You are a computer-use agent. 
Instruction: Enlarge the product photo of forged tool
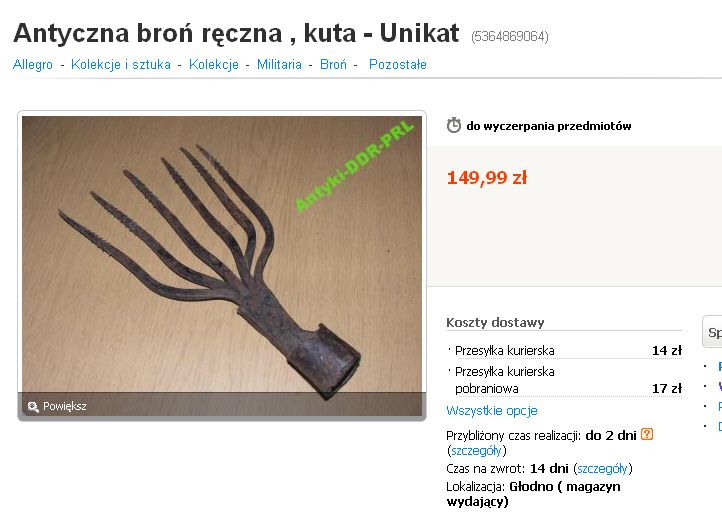222,253
